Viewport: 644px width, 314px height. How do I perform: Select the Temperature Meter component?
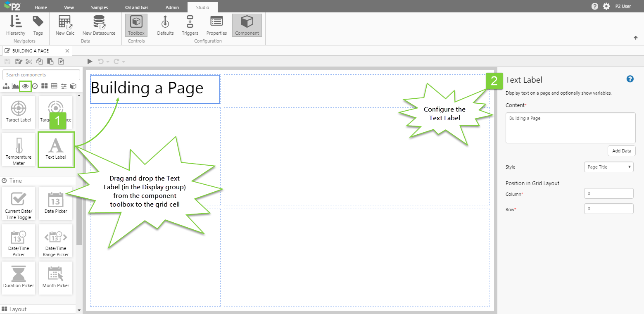tap(19, 150)
